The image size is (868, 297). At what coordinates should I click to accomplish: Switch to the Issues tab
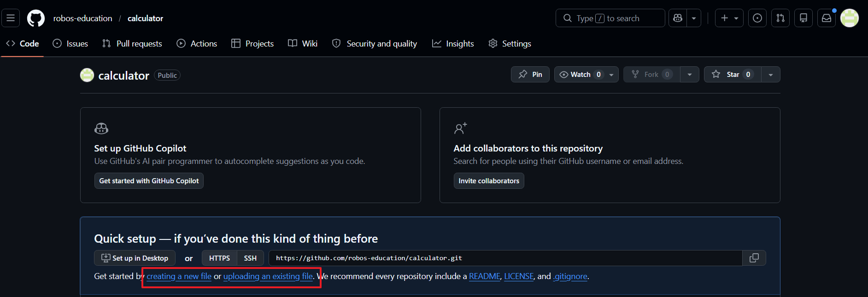click(x=70, y=43)
